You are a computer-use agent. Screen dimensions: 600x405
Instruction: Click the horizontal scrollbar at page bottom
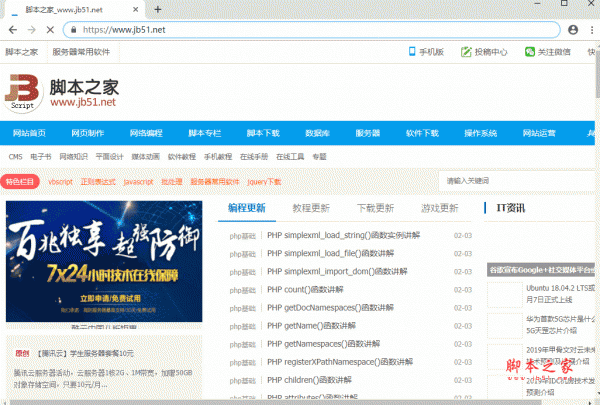276,402
